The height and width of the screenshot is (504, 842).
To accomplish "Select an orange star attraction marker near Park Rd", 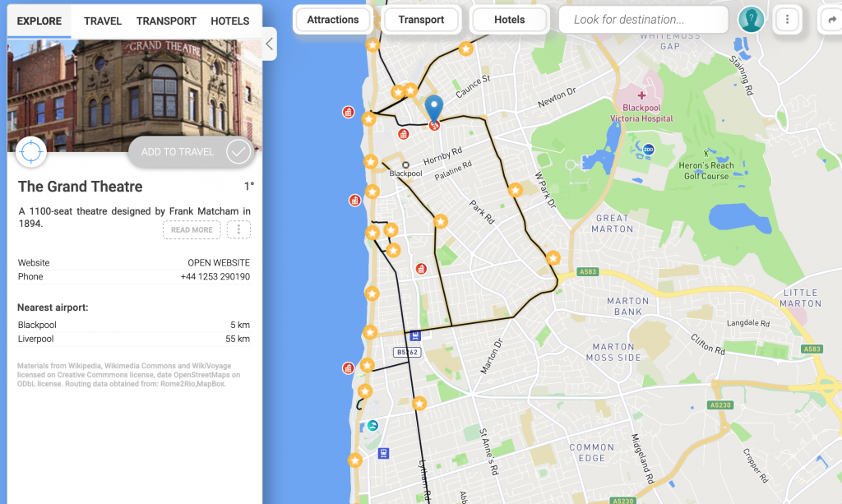I will tap(516, 188).
